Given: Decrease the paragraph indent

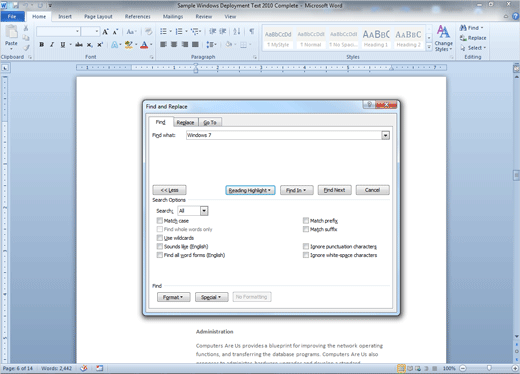Looking at the screenshot, I should 213,32.
